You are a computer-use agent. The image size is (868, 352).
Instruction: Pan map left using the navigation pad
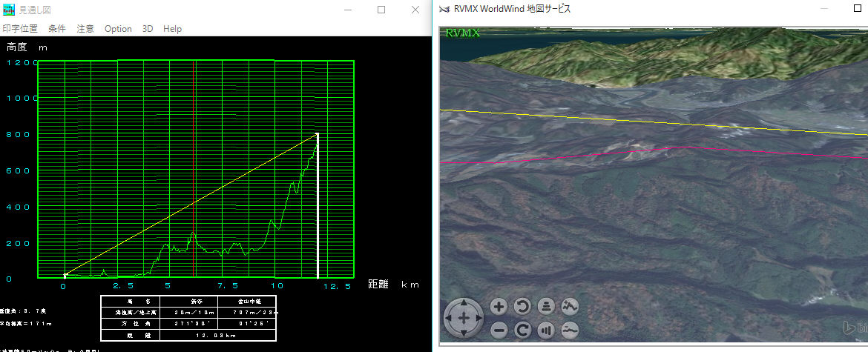point(450,318)
